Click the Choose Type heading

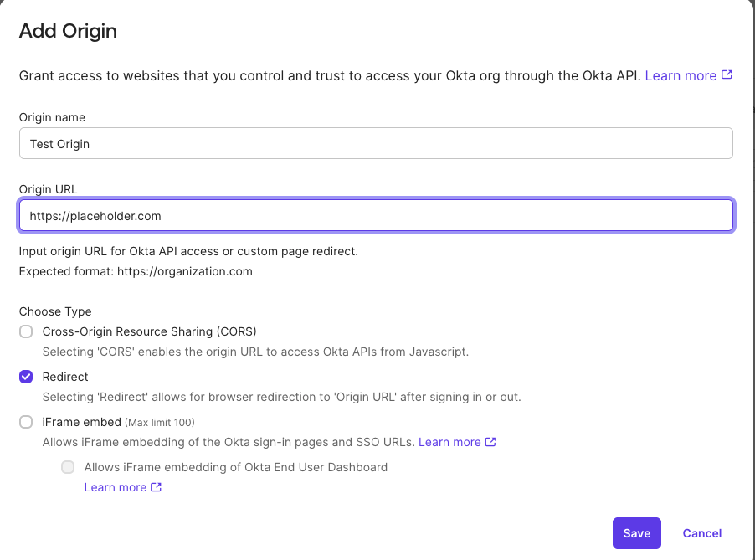click(55, 311)
